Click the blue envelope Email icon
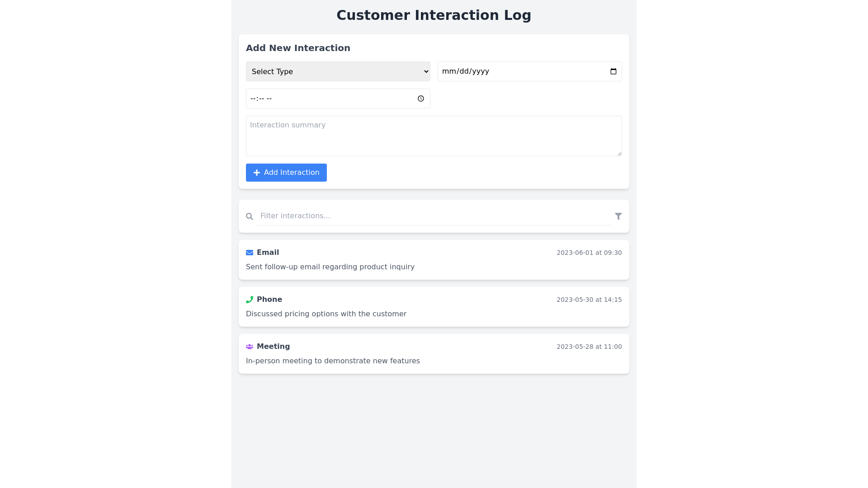This screenshot has height=488, width=868. point(250,253)
